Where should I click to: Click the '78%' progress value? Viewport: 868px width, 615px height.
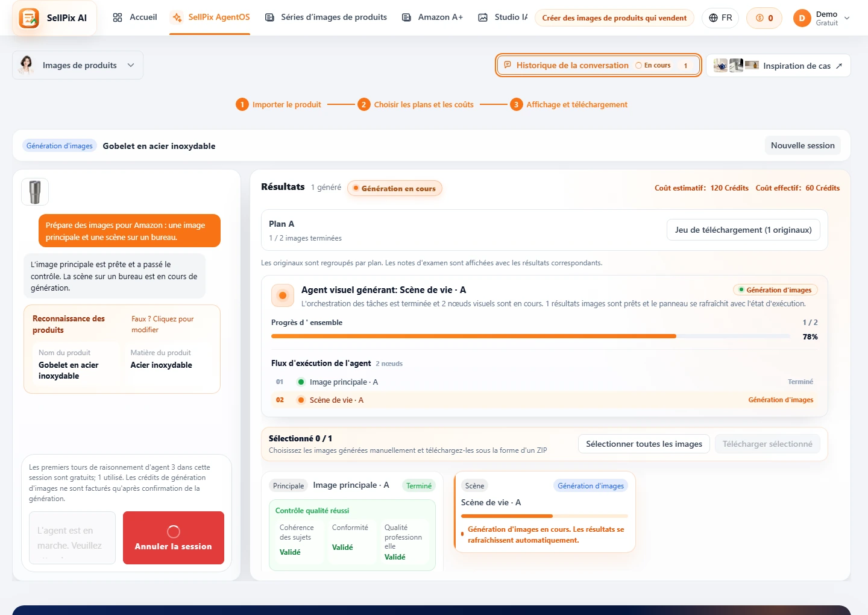pyautogui.click(x=810, y=336)
